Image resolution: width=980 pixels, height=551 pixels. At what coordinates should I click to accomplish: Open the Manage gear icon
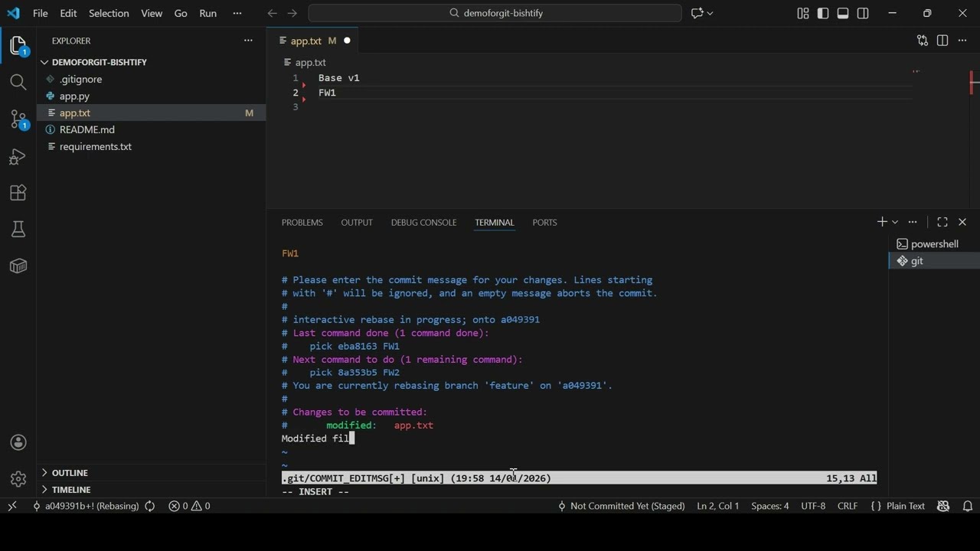tap(18, 479)
